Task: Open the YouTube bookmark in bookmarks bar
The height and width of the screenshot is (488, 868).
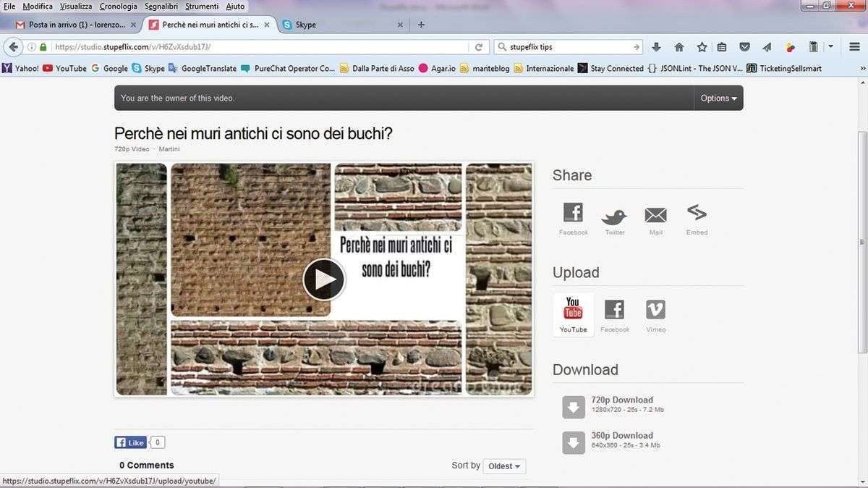Action: pos(64,69)
